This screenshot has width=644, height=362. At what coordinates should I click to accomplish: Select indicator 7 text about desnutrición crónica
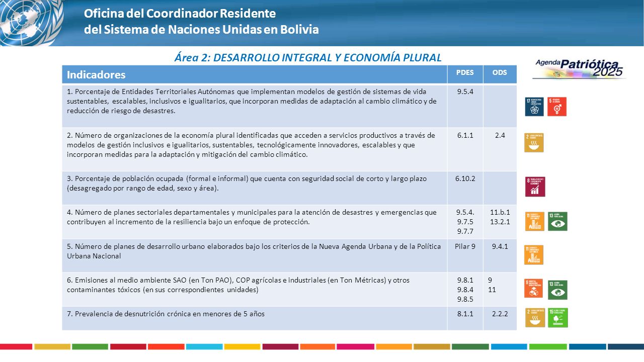pyautogui.click(x=166, y=314)
